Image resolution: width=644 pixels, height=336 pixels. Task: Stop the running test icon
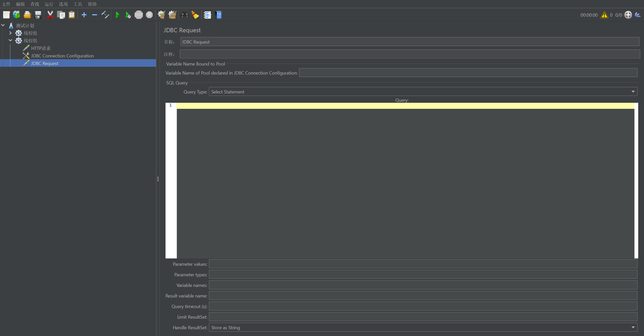[139, 15]
